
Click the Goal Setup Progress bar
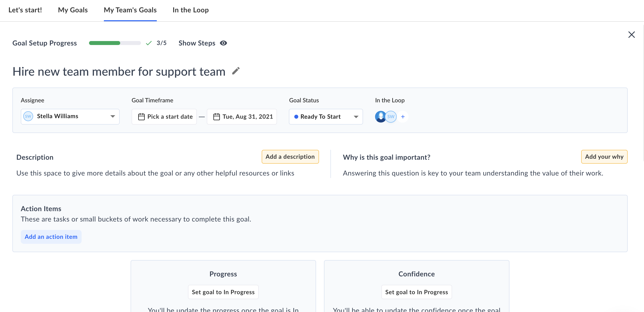pyautogui.click(x=115, y=43)
